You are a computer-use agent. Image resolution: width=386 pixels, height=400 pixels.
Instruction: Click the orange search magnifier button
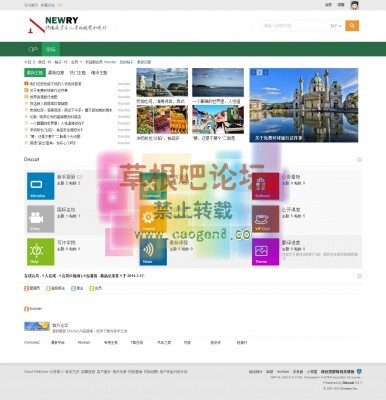click(x=352, y=26)
